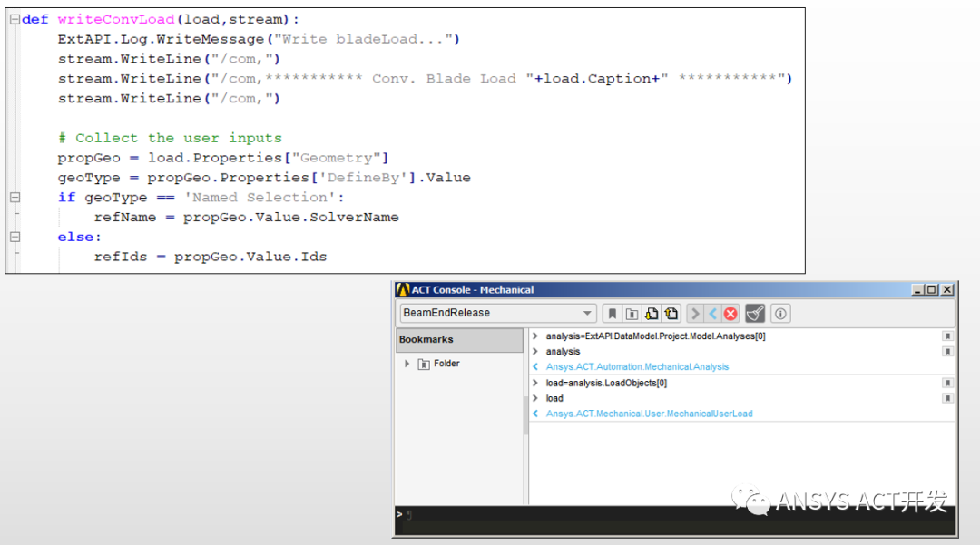Image resolution: width=980 pixels, height=545 pixels.
Task: Bookmark the 'load' command line
Action: (947, 398)
